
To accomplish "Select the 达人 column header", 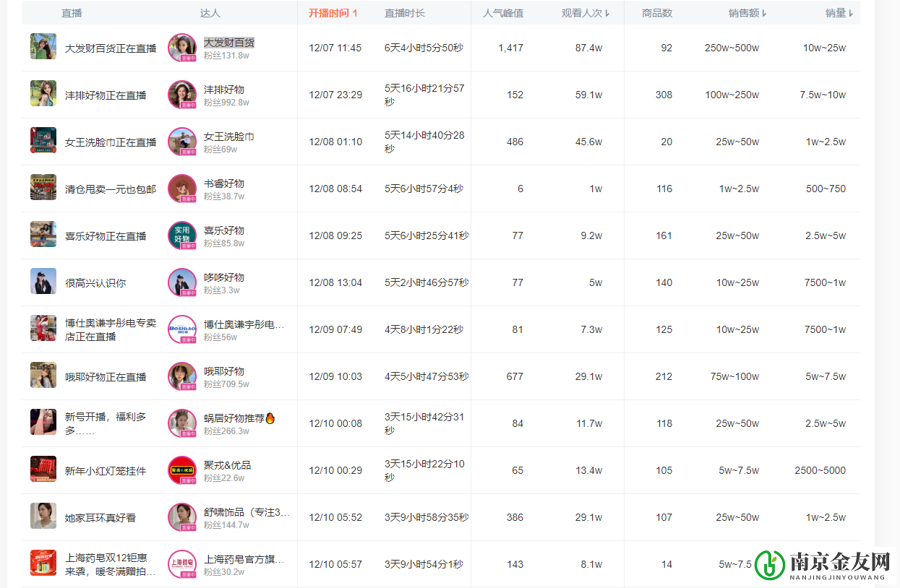I will (x=210, y=12).
